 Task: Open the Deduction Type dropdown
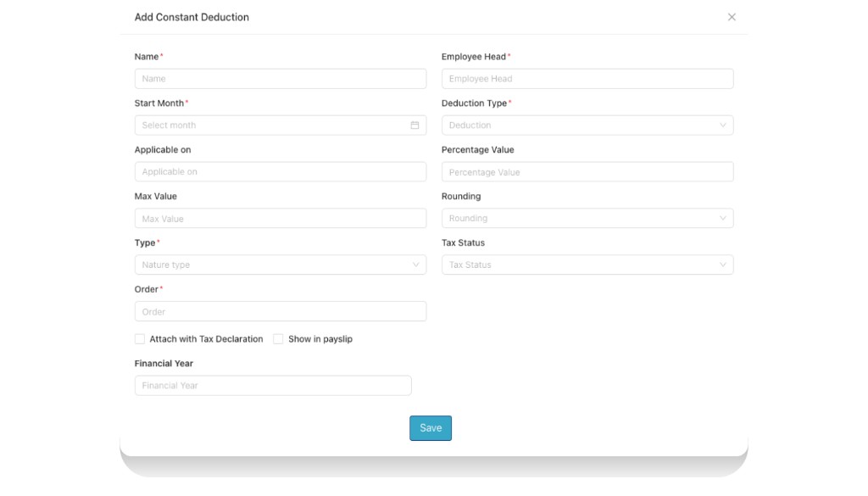coord(585,125)
